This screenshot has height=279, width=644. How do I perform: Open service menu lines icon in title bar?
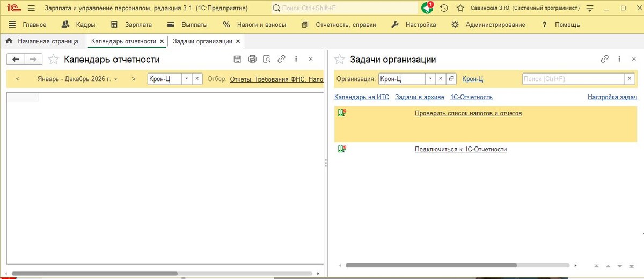pyautogui.click(x=590, y=8)
